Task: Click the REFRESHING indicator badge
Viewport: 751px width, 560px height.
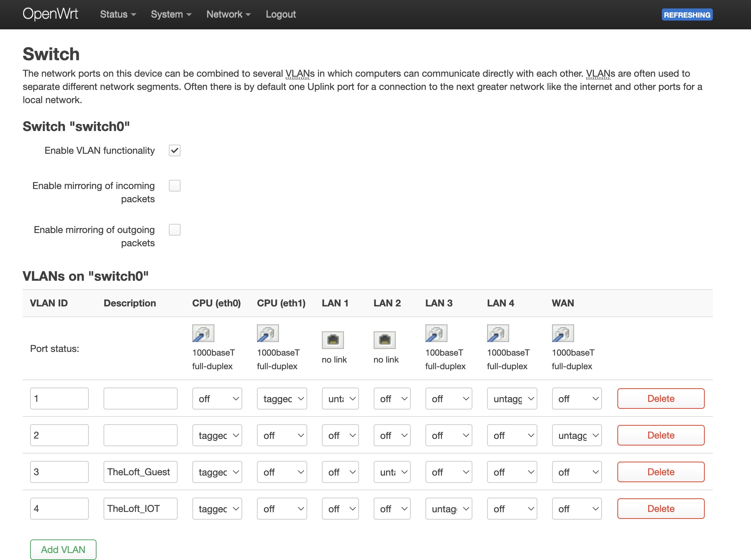Action: point(687,15)
